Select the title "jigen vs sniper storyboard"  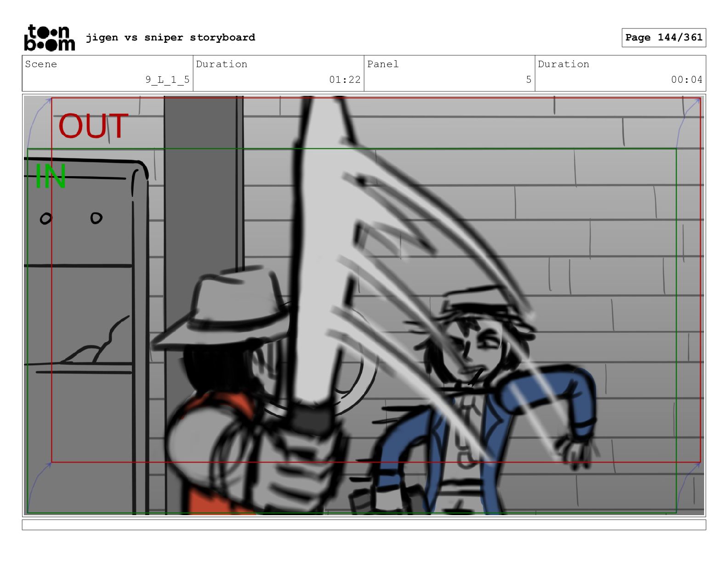(171, 37)
